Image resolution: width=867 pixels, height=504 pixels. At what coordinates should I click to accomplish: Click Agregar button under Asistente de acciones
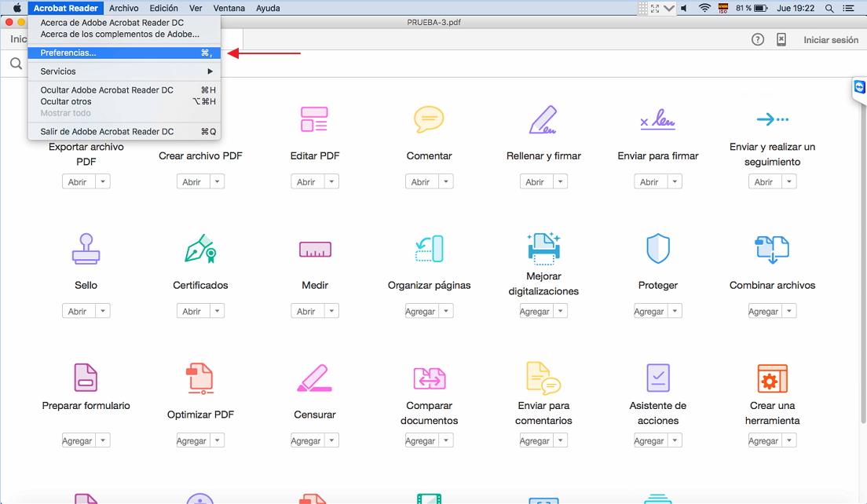649,440
